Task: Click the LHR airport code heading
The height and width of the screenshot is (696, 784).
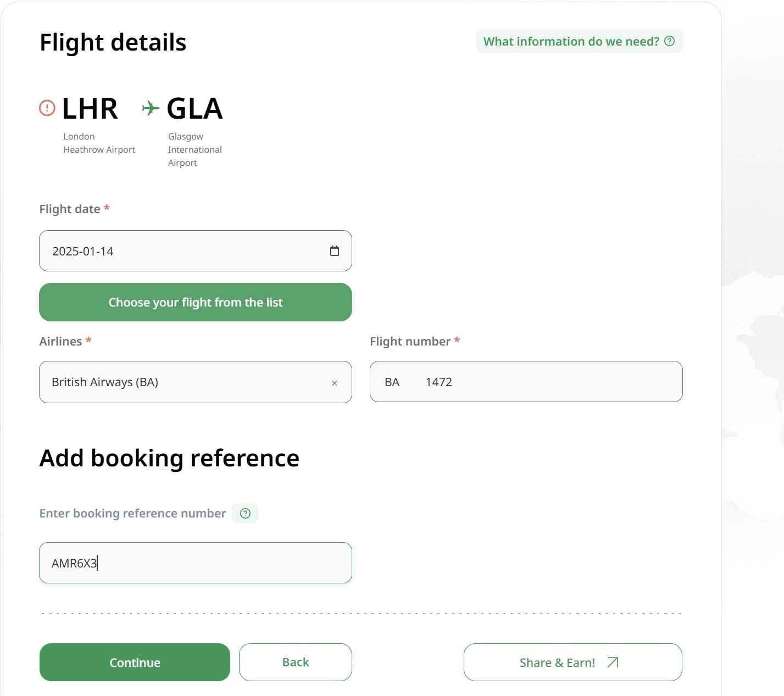Action: point(90,108)
